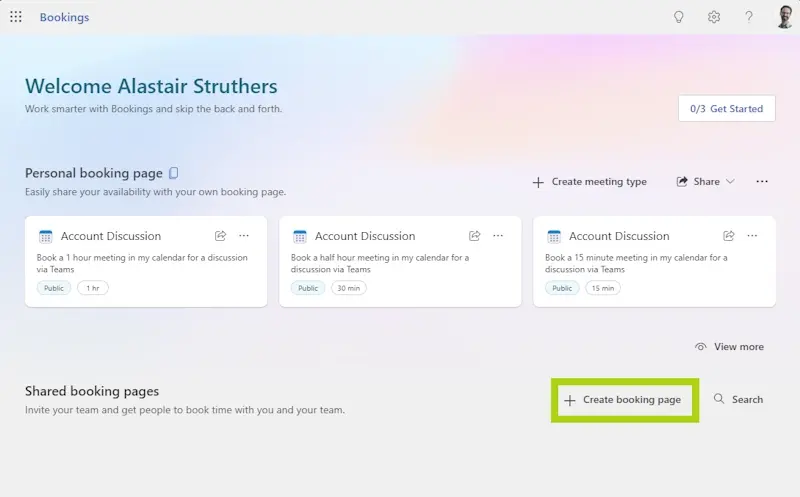The height and width of the screenshot is (497, 800).
Task: Open the user profile picture
Action: click(x=784, y=17)
